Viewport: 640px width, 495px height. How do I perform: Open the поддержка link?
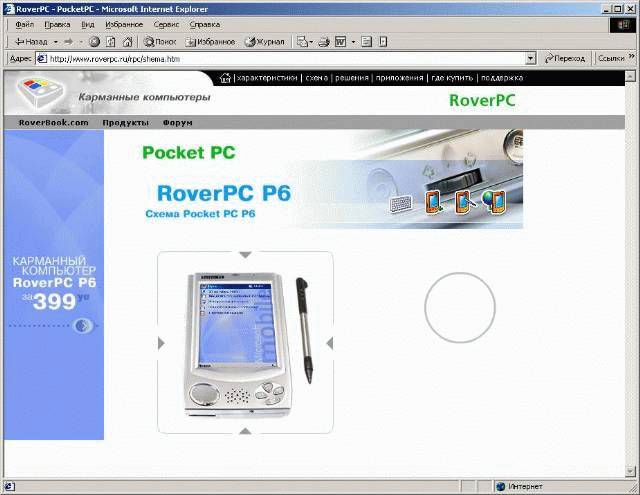(502, 78)
